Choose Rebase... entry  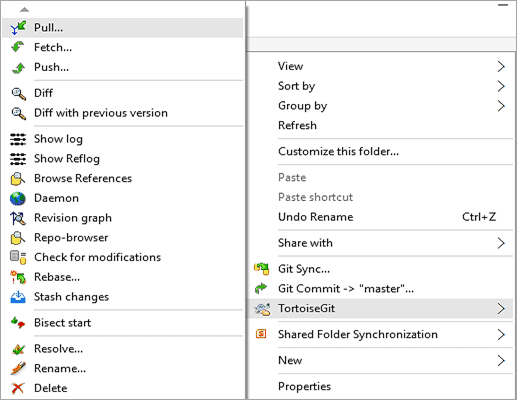123,277
